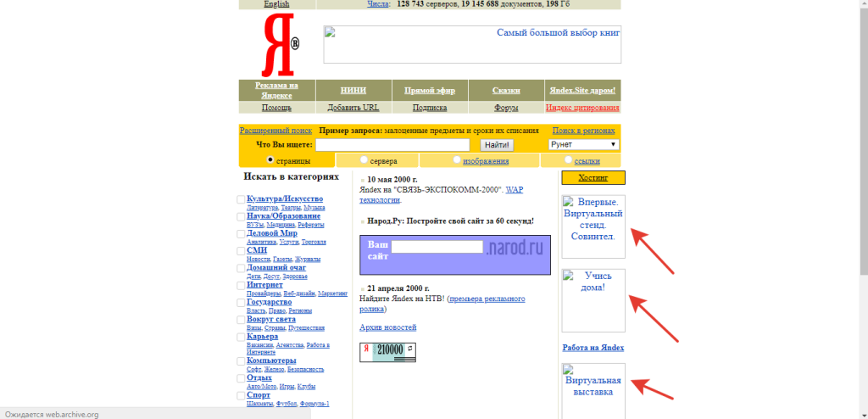868x419 pixels.
Task: Select the 'сервера' search radio button
Action: click(364, 159)
